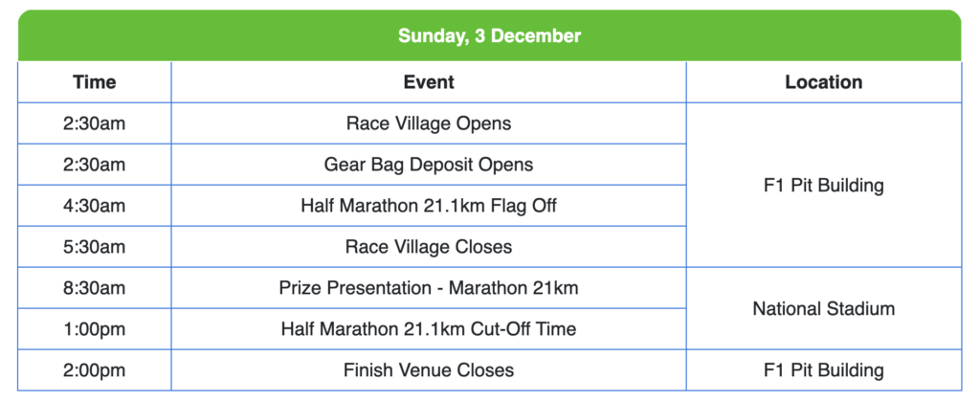Click the 8:30am time cell
Image resolution: width=980 pixels, height=402 pixels.
[x=95, y=288]
